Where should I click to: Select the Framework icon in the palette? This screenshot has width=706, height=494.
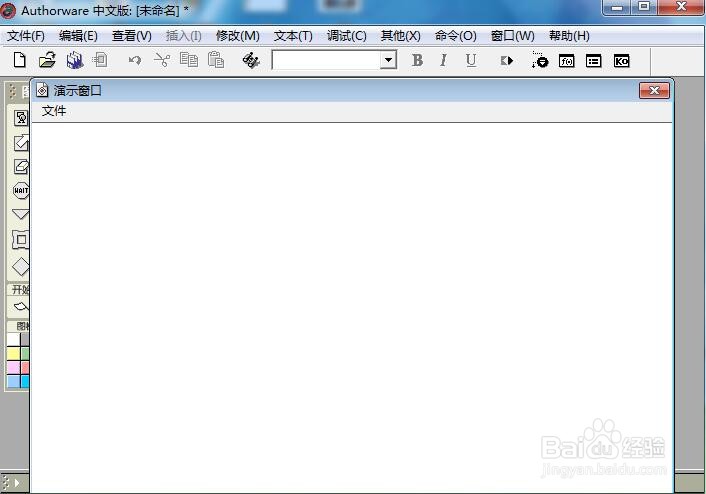pyautogui.click(x=21, y=240)
